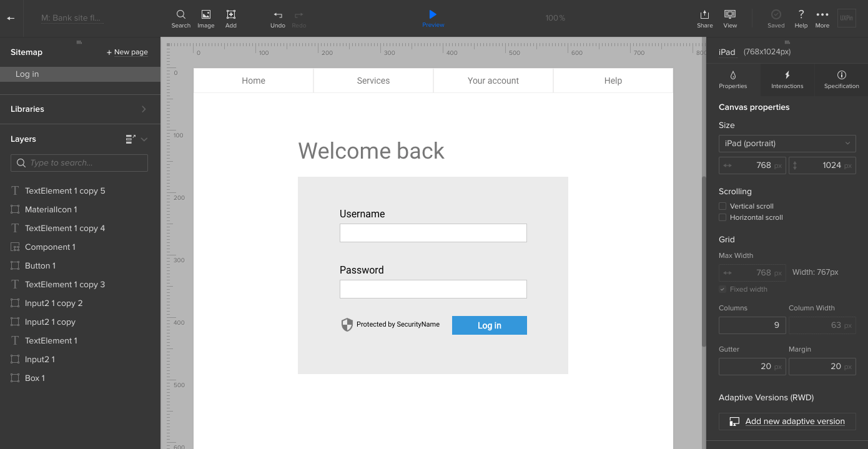
Task: Click Add new adaptive version
Action: click(787, 422)
